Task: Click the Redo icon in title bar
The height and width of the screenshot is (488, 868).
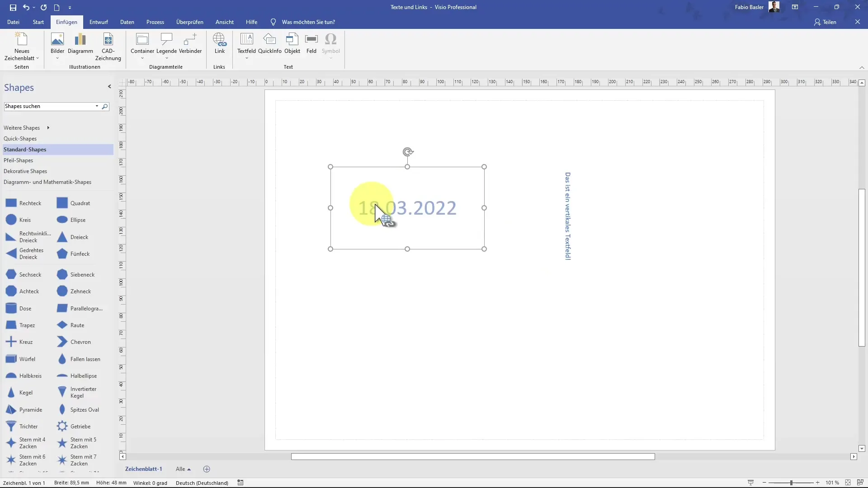Action: [x=43, y=7]
